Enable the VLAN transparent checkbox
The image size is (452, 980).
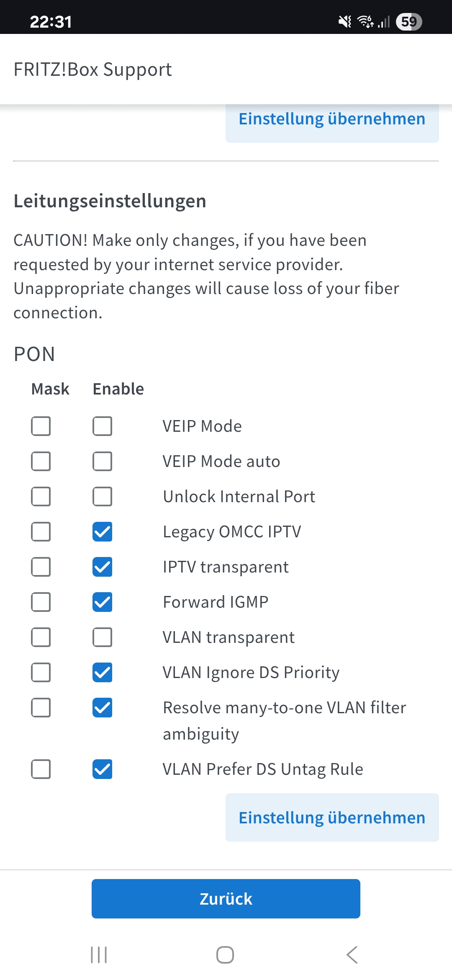(103, 637)
